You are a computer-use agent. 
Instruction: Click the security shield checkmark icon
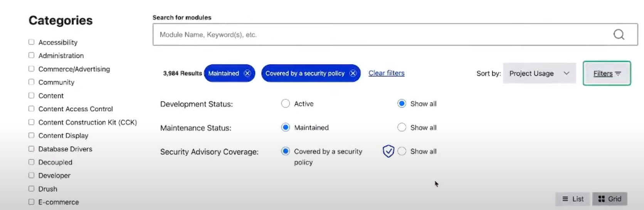388,151
